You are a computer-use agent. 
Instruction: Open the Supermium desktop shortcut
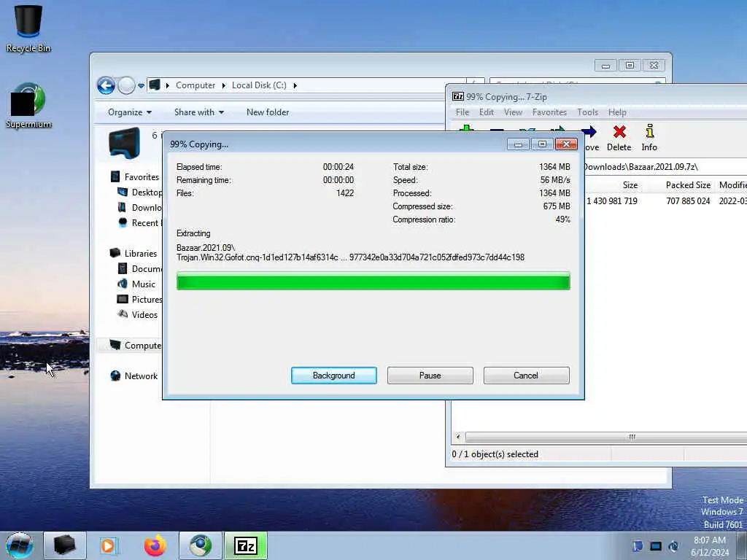point(28,106)
